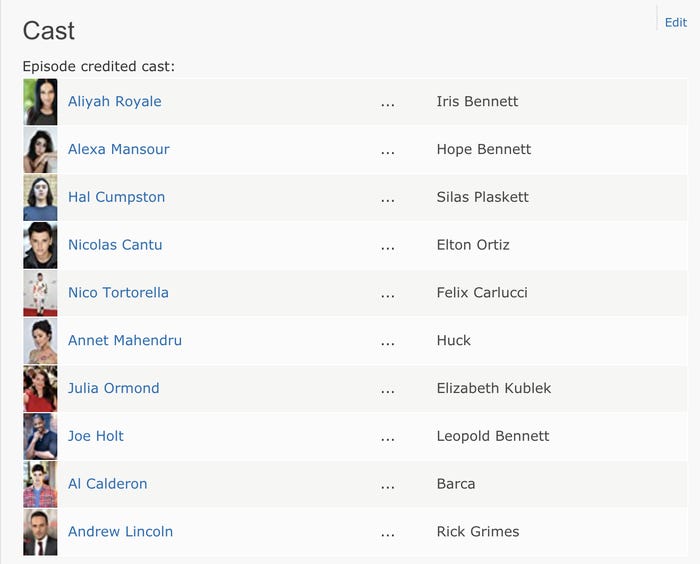Select Al Calderon's cast photo

pyautogui.click(x=40, y=484)
